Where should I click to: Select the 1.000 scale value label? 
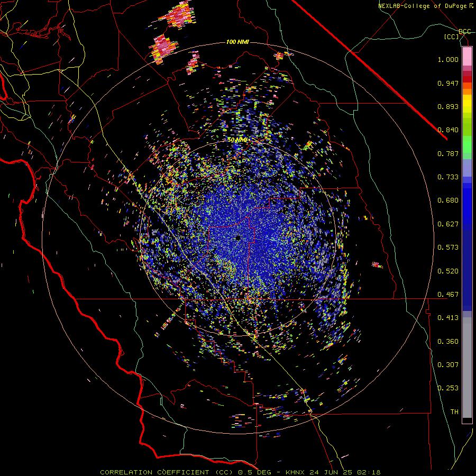coord(448,59)
